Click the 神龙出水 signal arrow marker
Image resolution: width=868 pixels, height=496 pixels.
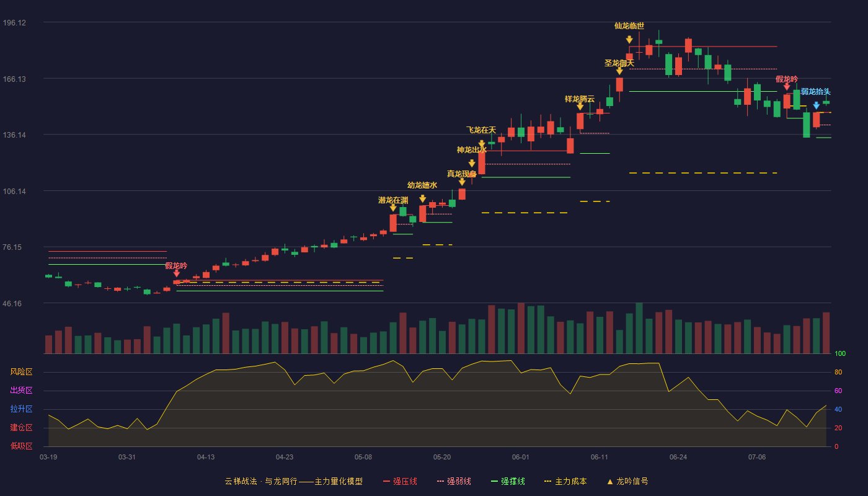pyautogui.click(x=472, y=164)
